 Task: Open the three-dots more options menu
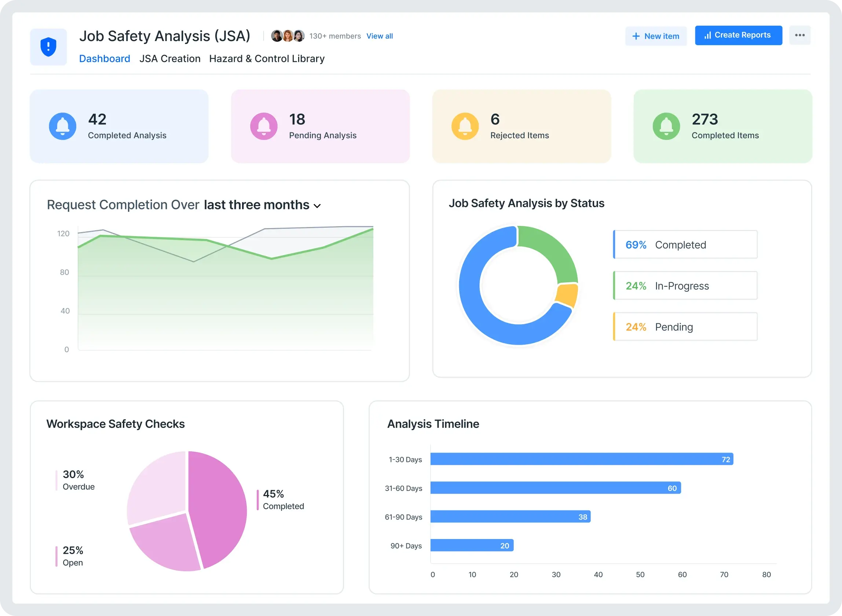click(799, 35)
